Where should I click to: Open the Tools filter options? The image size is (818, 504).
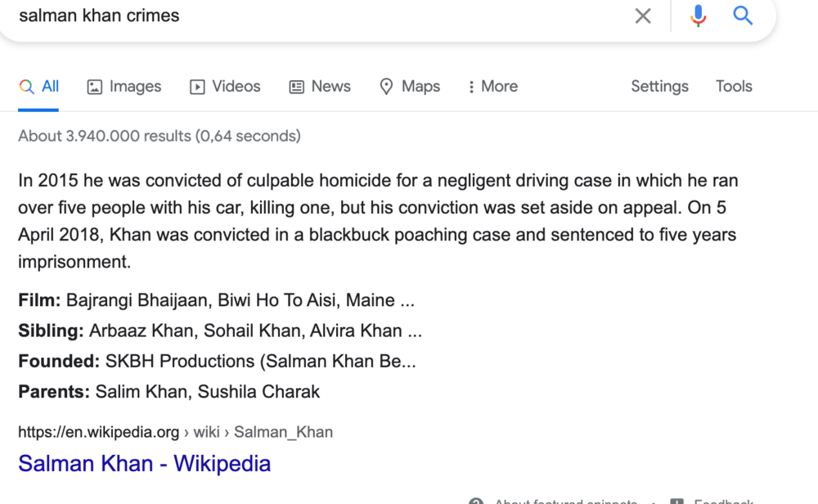[x=734, y=87]
